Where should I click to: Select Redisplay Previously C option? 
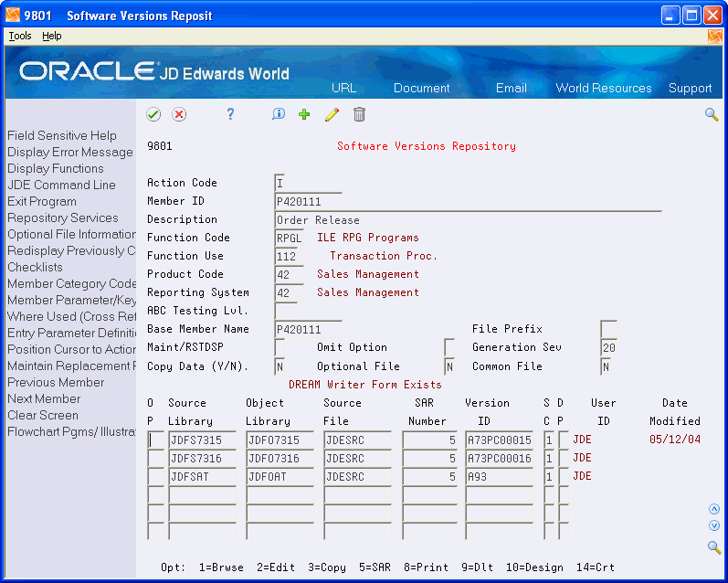pos(71,251)
